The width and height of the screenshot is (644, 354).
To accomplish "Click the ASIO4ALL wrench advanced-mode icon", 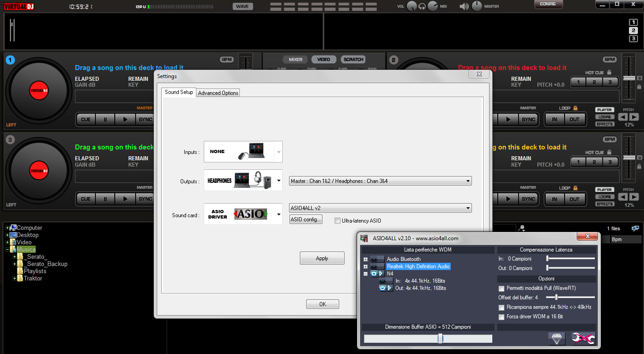I will pyautogui.click(x=583, y=339).
